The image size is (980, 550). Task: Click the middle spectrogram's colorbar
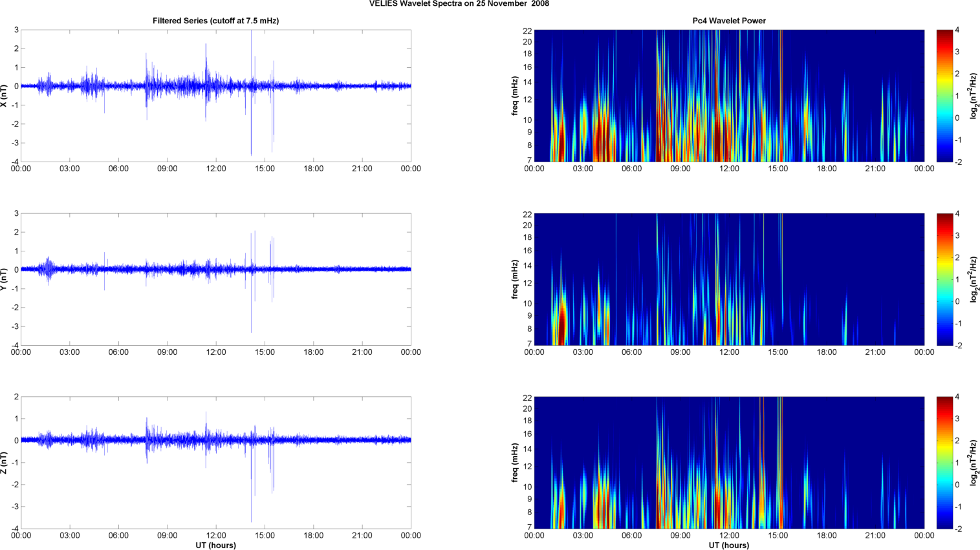point(944,279)
